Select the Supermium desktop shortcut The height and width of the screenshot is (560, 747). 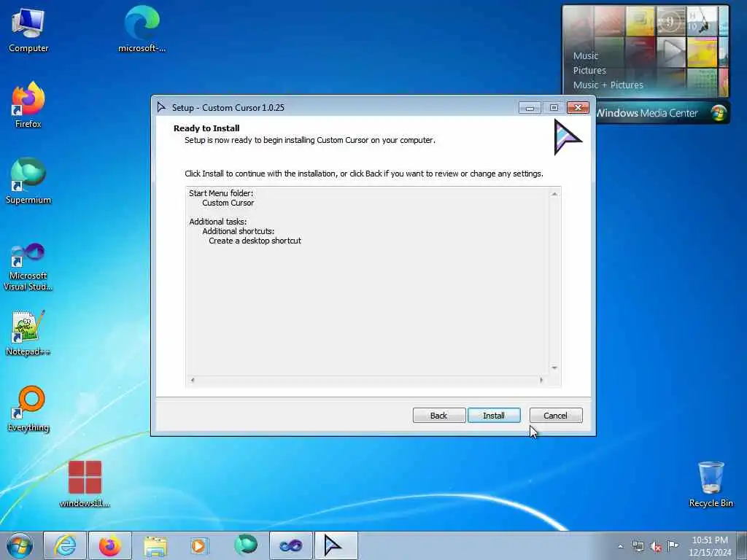[x=28, y=181]
